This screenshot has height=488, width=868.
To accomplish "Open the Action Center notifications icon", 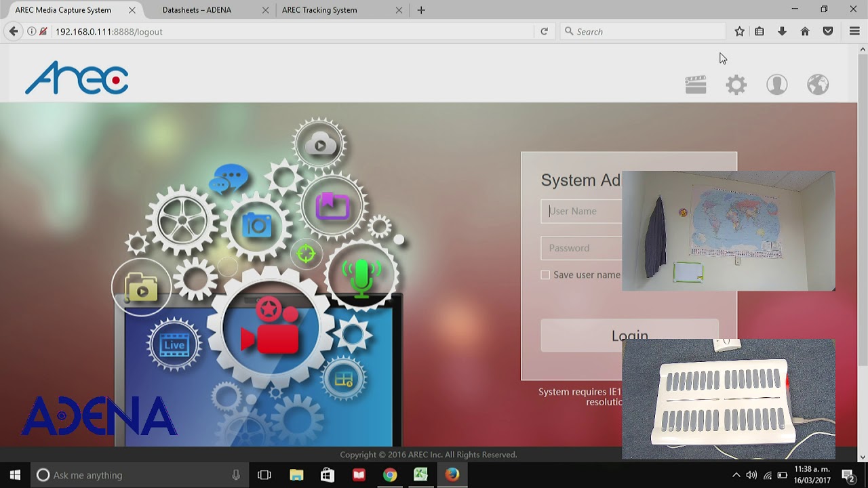I will [848, 475].
